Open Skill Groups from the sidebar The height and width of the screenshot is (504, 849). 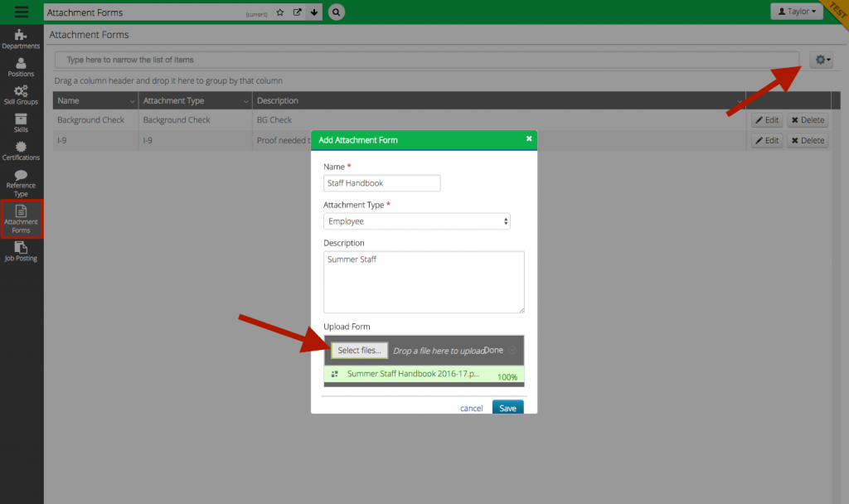click(21, 95)
